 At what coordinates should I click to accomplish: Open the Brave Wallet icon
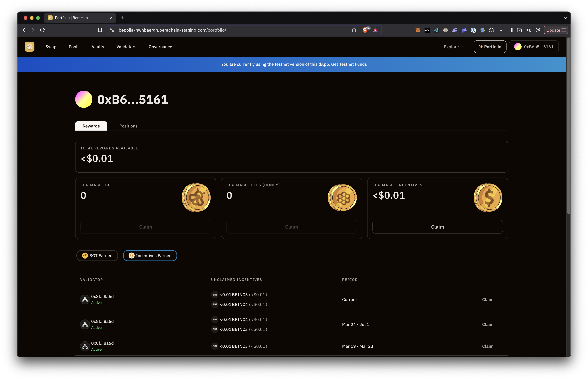[519, 30]
